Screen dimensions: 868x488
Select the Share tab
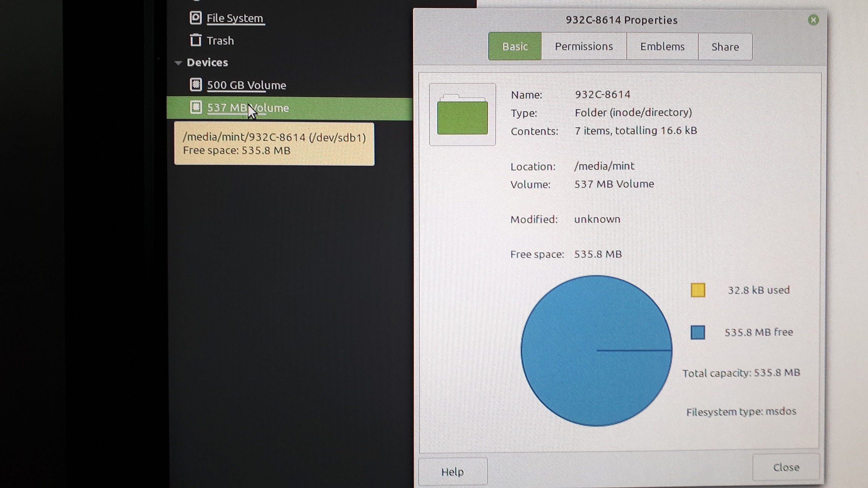[x=725, y=47]
